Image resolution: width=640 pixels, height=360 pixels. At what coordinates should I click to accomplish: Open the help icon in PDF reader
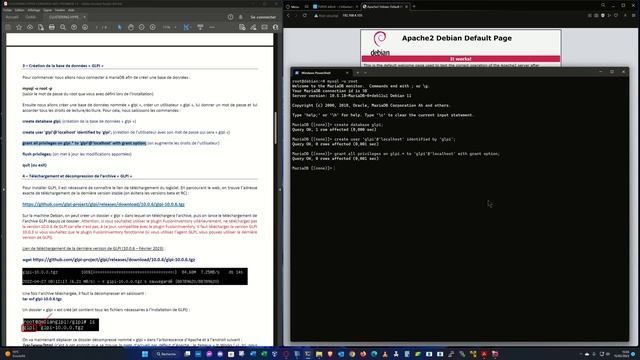click(x=231, y=17)
